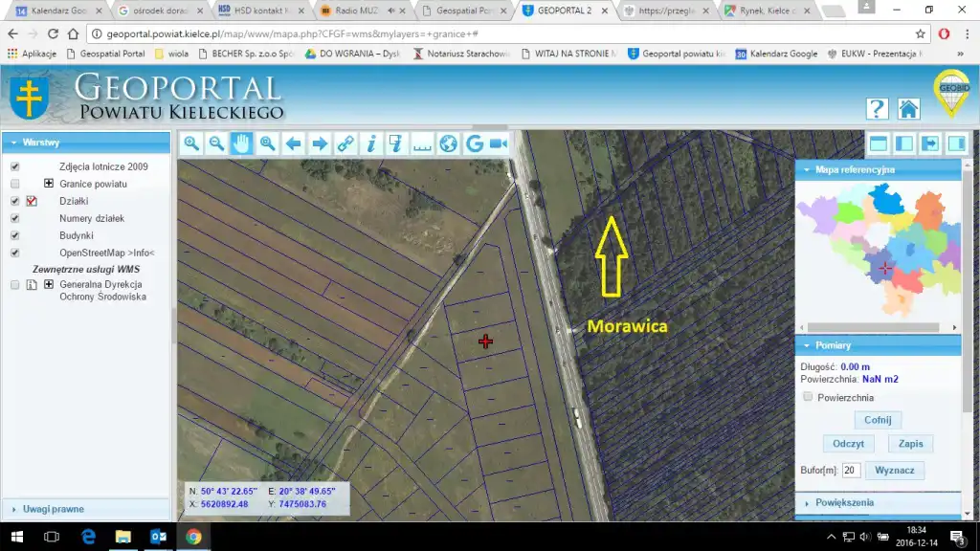Check the Powierzchnia measurement checkbox
Viewport: 980px width, 551px height.
pyautogui.click(x=809, y=397)
